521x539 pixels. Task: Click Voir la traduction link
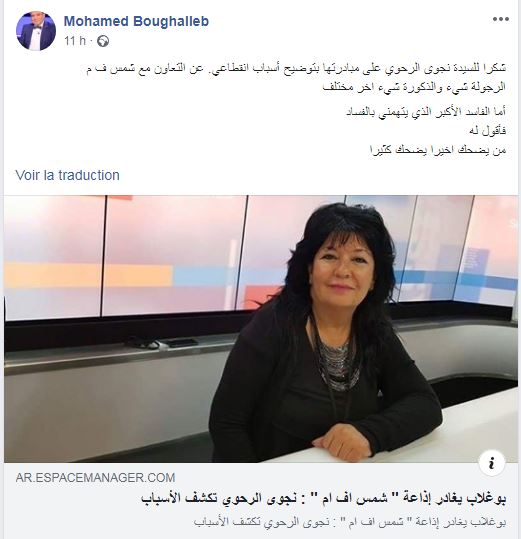(x=68, y=175)
